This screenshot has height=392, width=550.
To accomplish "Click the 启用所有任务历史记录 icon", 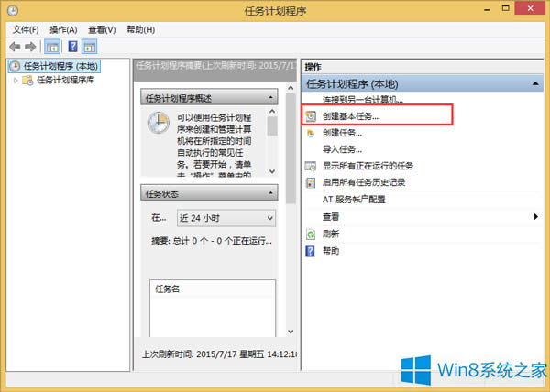I will click(x=311, y=182).
